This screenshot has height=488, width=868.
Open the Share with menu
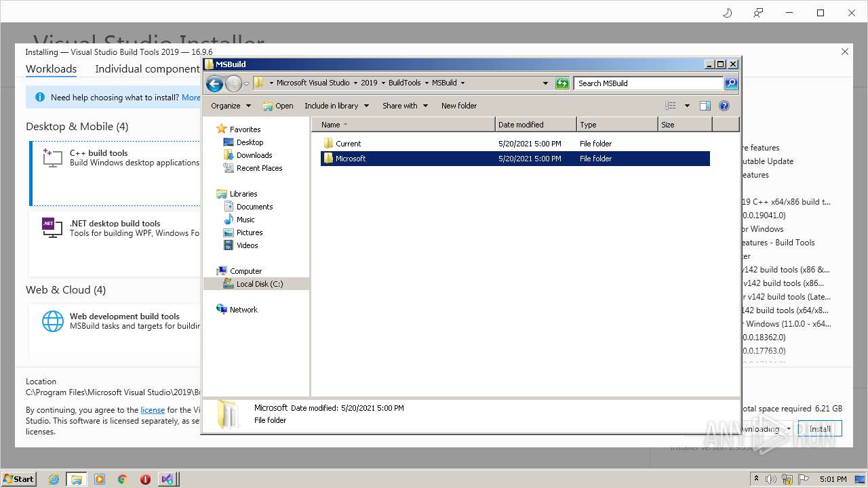[405, 106]
